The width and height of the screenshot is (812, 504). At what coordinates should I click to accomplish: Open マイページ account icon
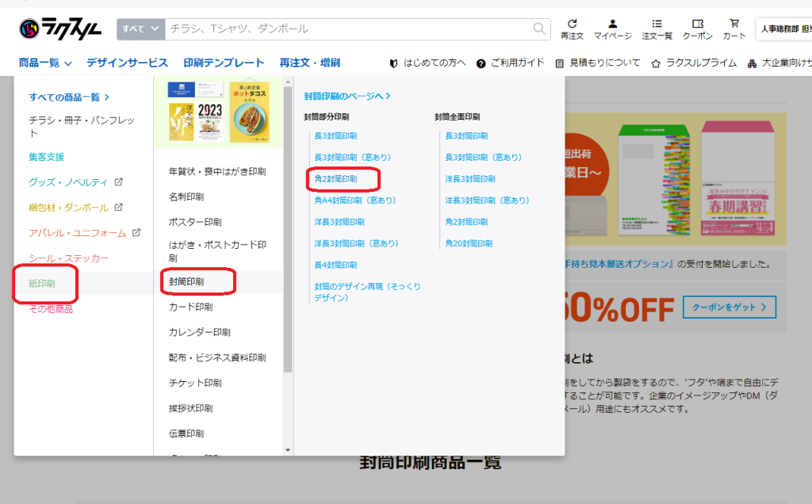pyautogui.click(x=612, y=29)
